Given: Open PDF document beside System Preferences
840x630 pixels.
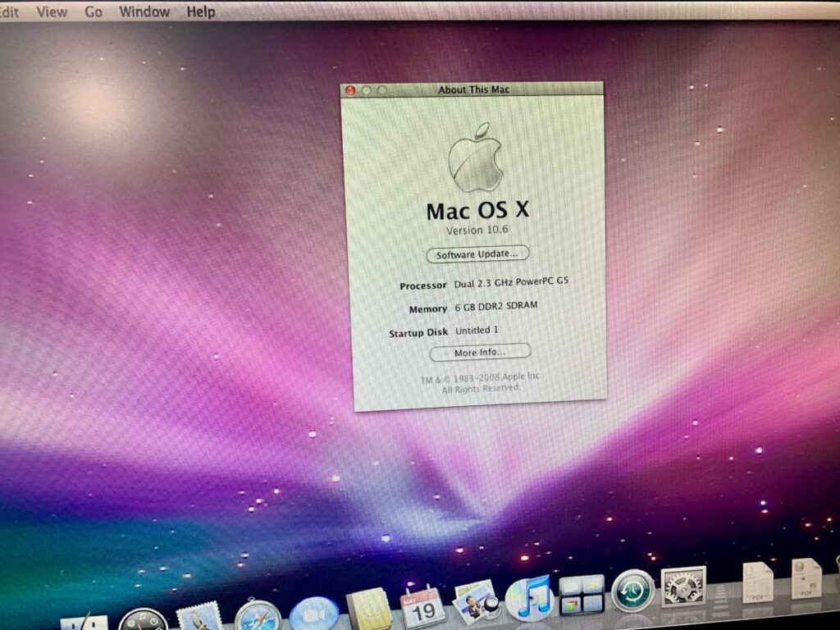Looking at the screenshot, I should click(x=757, y=582).
